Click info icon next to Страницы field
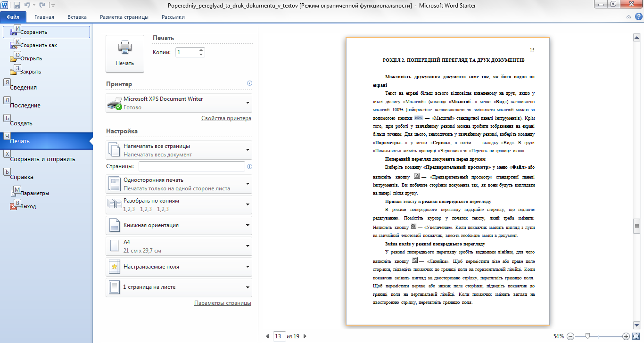This screenshot has width=644, height=343. [x=249, y=166]
